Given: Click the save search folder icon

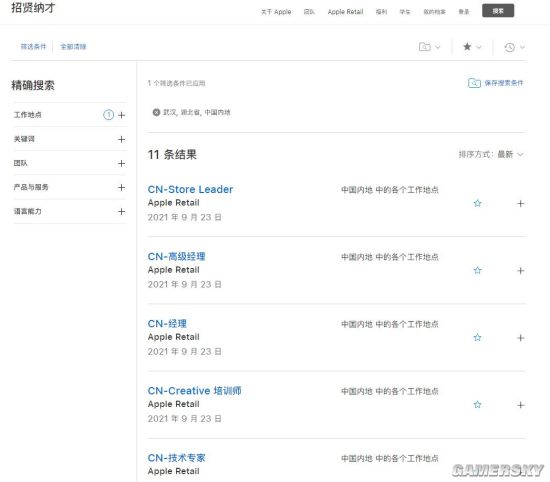Looking at the screenshot, I should click(474, 83).
